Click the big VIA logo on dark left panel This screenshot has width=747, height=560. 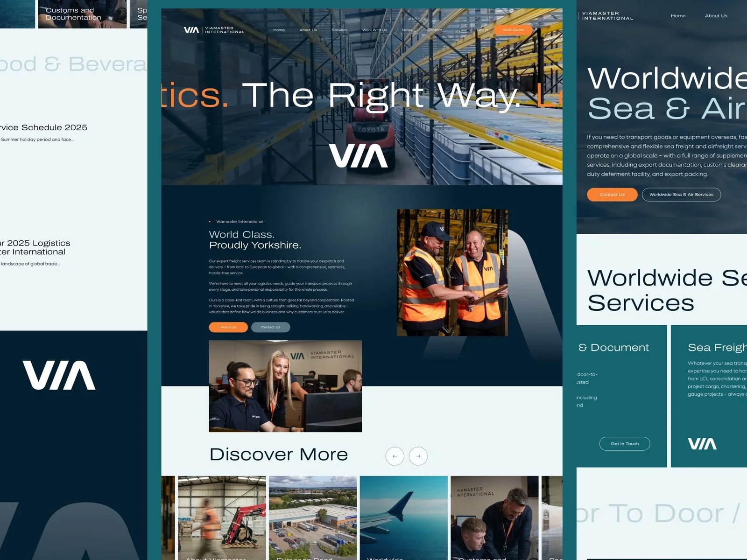59,375
